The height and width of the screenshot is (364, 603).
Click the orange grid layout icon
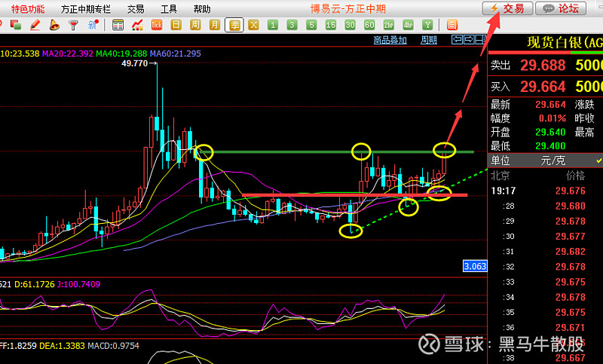click(x=452, y=25)
